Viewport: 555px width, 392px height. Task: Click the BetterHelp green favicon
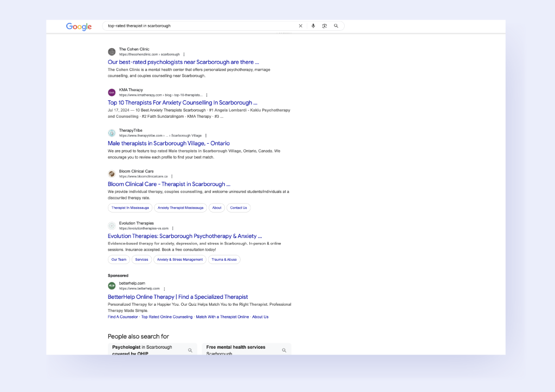(112, 286)
